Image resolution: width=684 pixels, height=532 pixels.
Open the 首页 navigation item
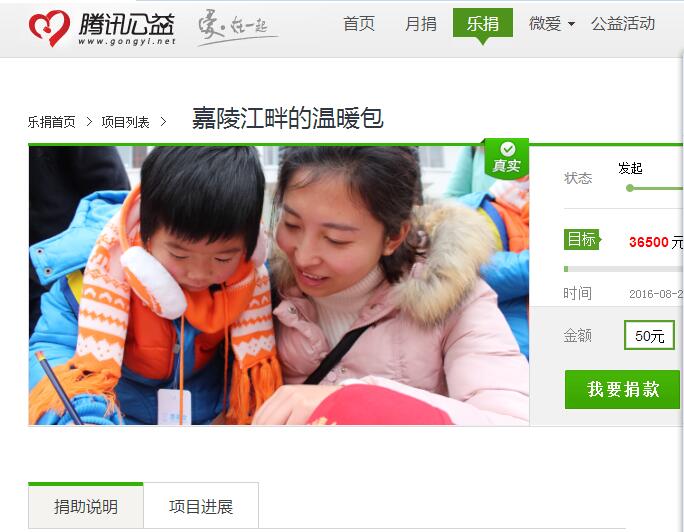[359, 24]
